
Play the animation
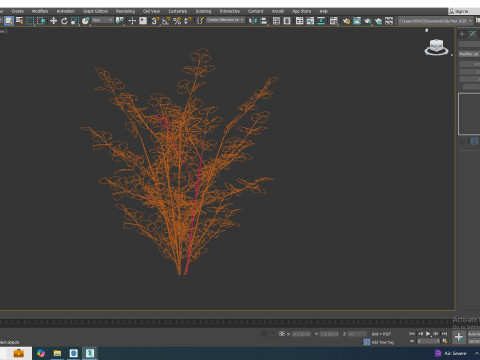pos(428,333)
